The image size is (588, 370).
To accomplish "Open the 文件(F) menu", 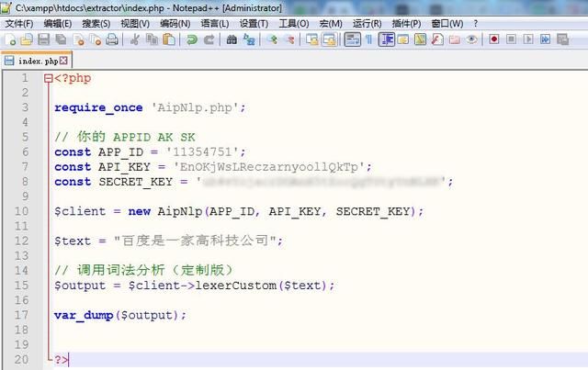I will point(18,23).
